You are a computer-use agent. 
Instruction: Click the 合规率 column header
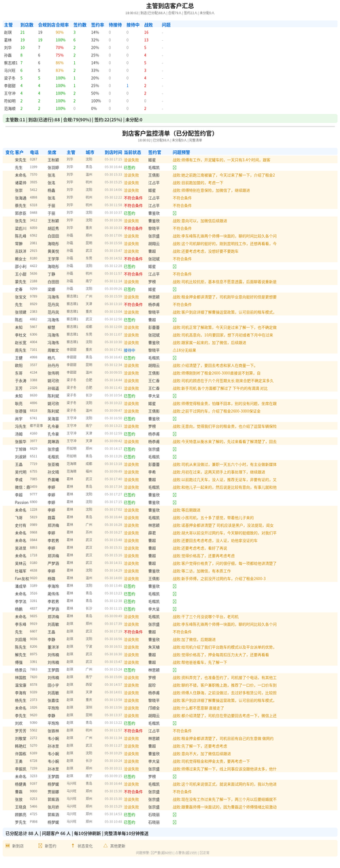point(62,24)
